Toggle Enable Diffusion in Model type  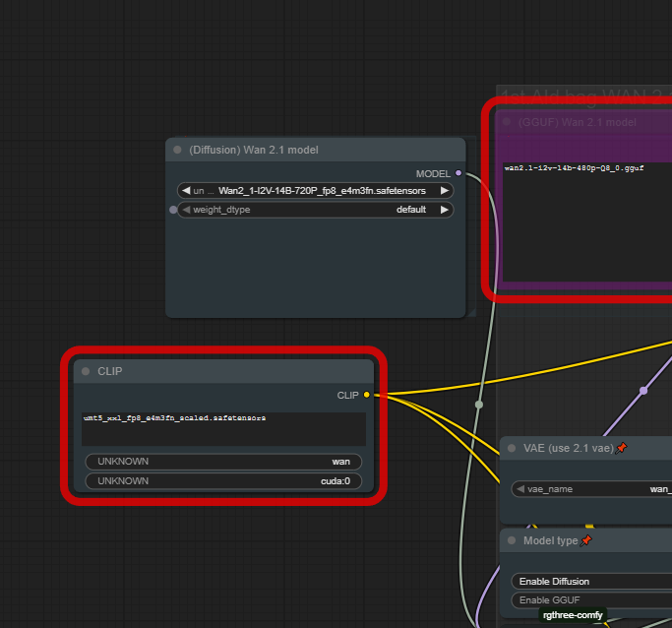591,582
